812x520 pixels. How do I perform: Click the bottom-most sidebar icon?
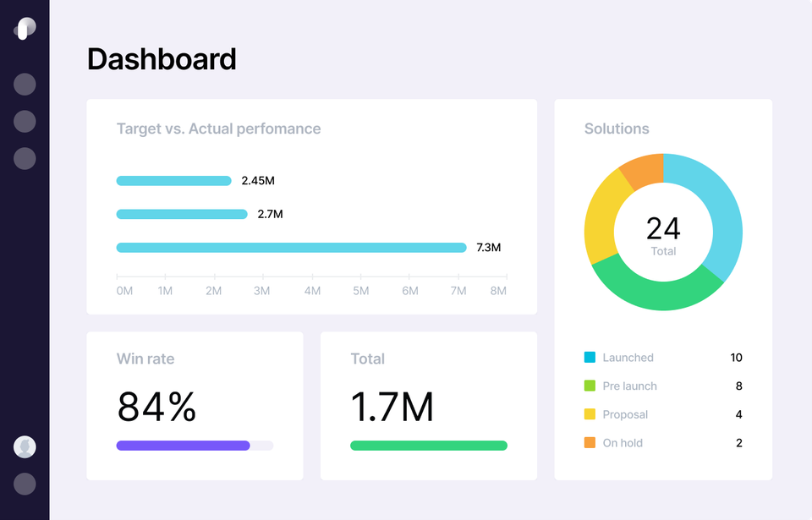[x=25, y=483]
